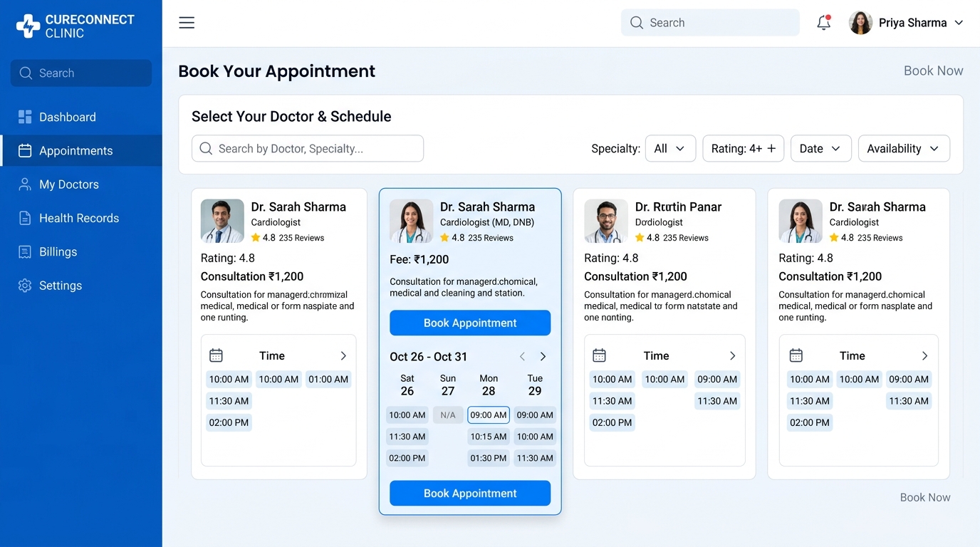Click the Dashboard grid icon in sidebar
Screen dimensions: 980x547
(25, 117)
